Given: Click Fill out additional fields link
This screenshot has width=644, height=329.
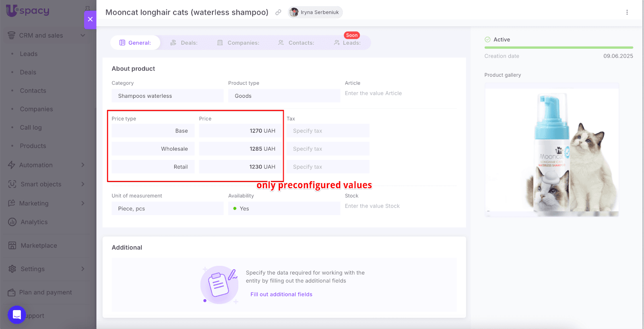Looking at the screenshot, I should click(x=281, y=294).
